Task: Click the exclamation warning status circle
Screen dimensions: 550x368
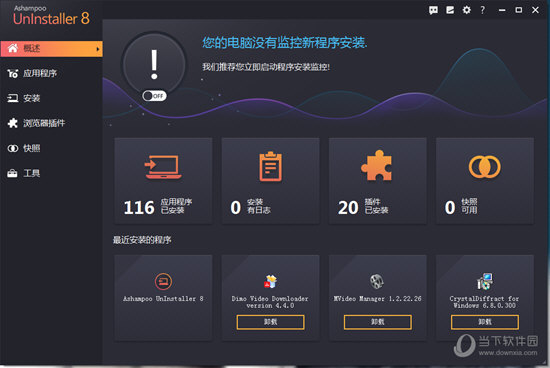Action: (x=154, y=64)
